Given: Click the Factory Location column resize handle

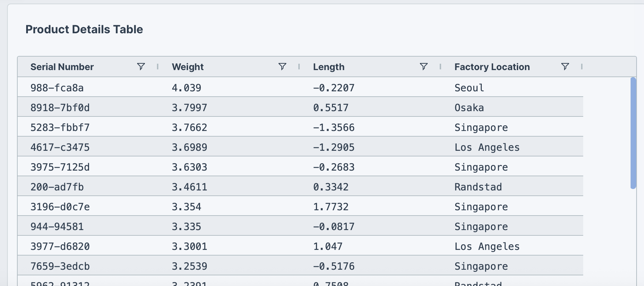Looking at the screenshot, I should click(x=582, y=67).
